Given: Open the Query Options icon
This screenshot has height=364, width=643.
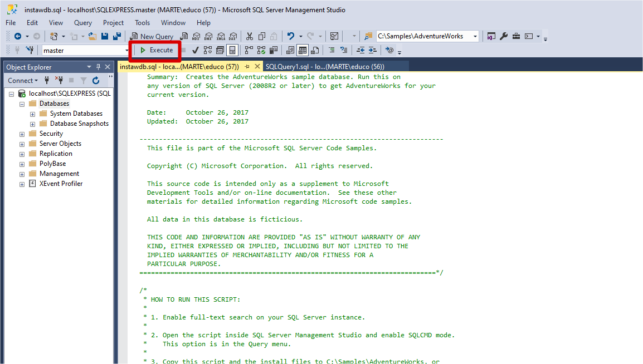Looking at the screenshot, I should 220,50.
